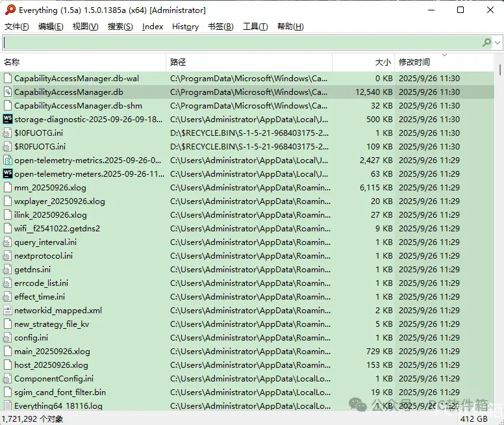Open the 书签(B) menu
Image resolution: width=504 pixels, height=425 pixels.
[221, 27]
